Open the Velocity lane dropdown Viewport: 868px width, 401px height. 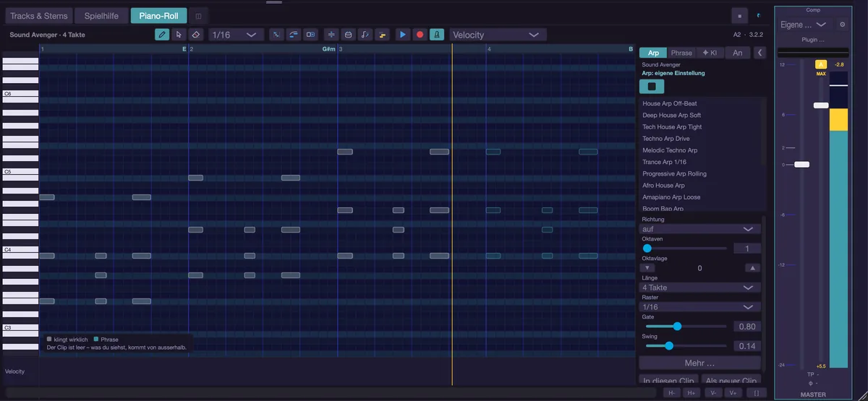click(x=498, y=35)
